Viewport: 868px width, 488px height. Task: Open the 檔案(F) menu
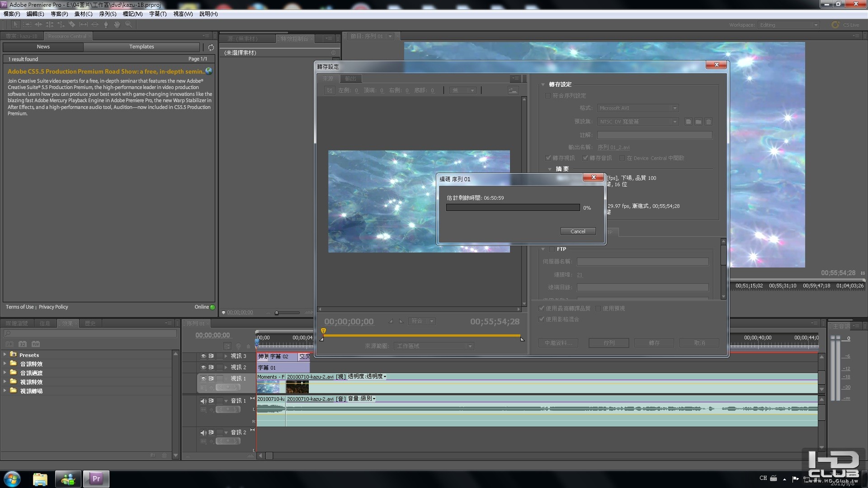[x=12, y=14]
